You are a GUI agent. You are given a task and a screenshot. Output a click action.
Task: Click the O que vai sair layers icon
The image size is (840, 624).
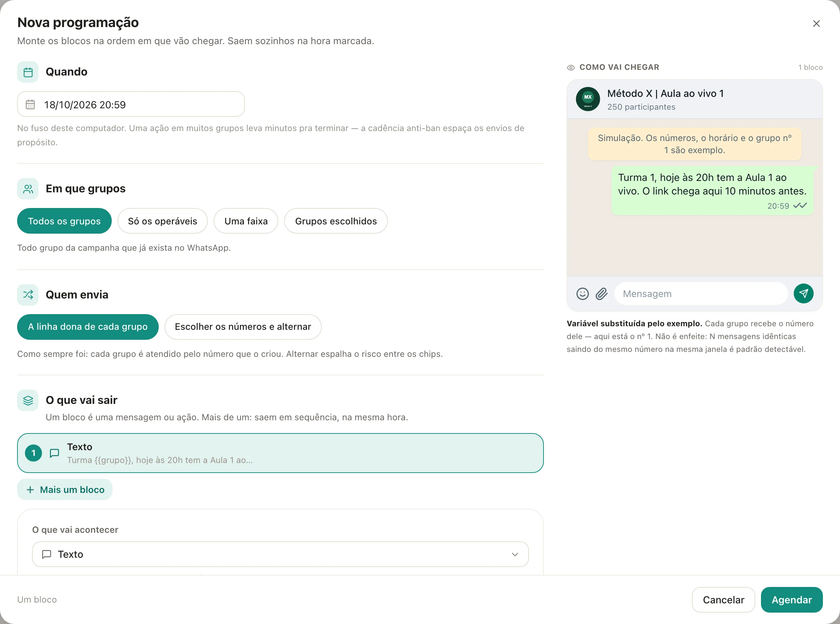click(x=28, y=400)
